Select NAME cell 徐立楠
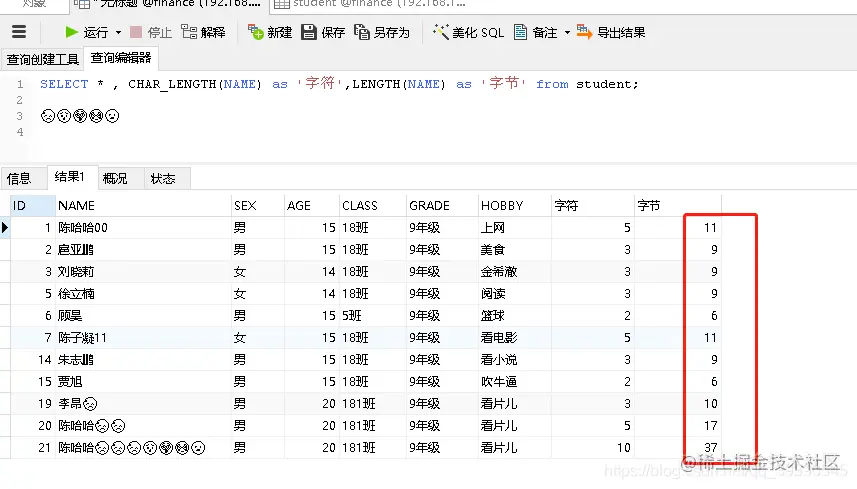The height and width of the screenshot is (489, 857). (143, 293)
